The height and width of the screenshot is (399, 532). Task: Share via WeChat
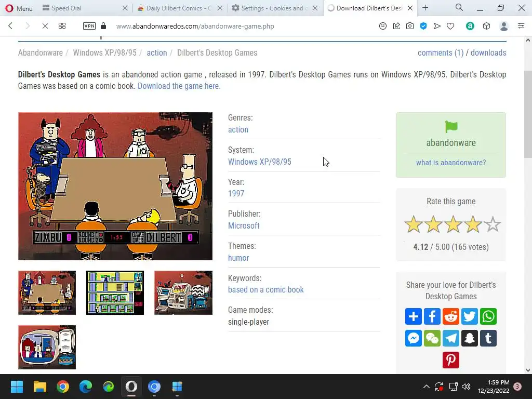click(432, 338)
